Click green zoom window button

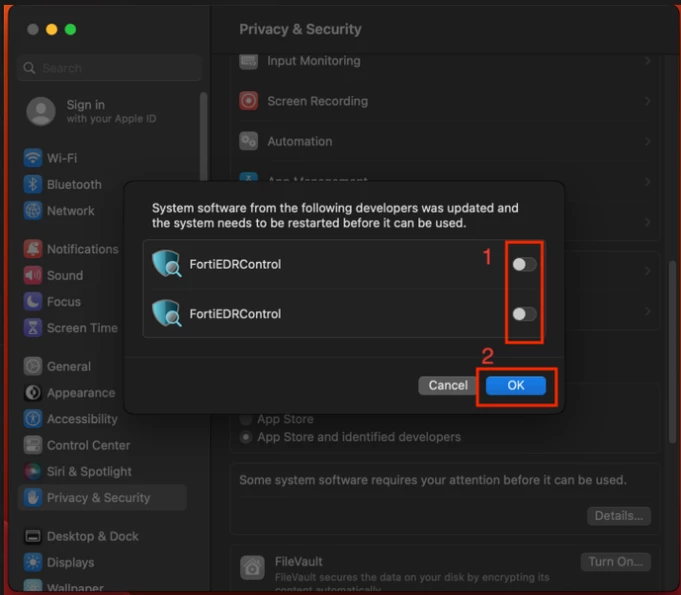(x=70, y=30)
